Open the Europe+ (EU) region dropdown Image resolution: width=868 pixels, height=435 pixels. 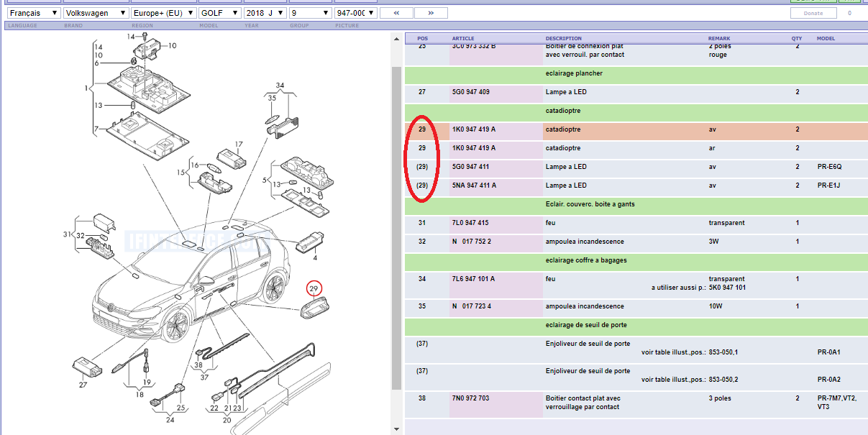point(164,13)
